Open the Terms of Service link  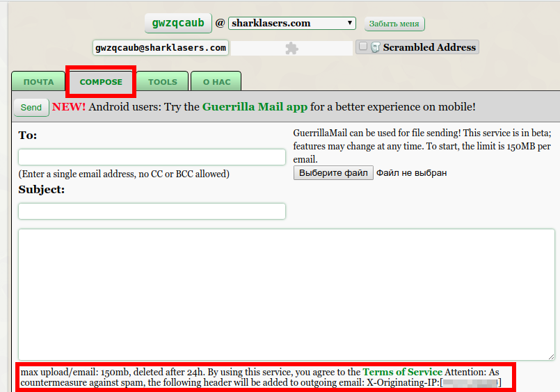coord(403,372)
